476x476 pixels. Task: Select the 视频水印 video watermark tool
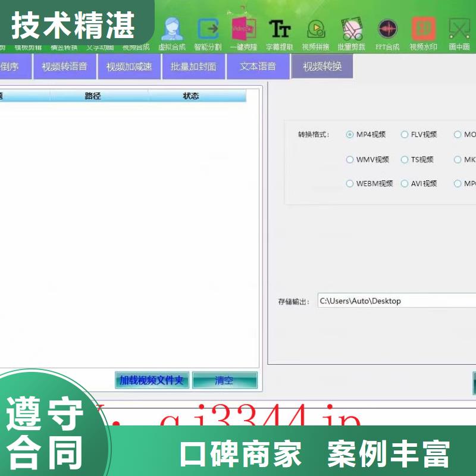[424, 34]
